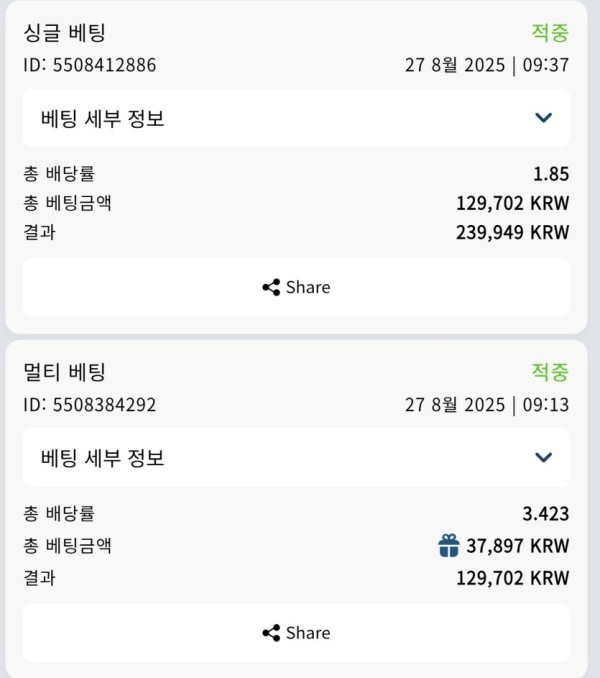
Task: Click the blue gift bonus icon
Action: point(449,546)
